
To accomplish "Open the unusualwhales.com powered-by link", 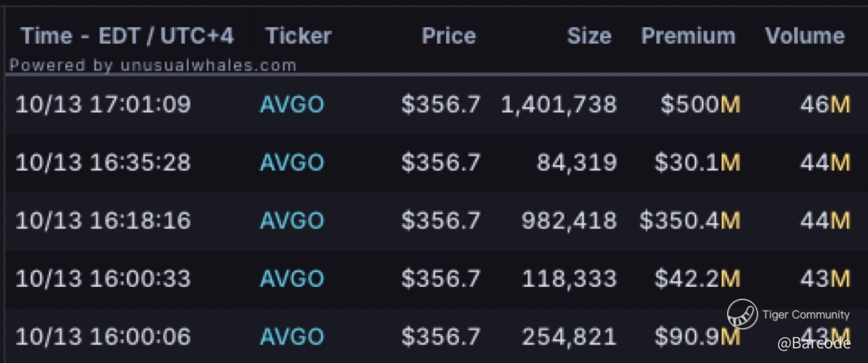I will 153,65.
